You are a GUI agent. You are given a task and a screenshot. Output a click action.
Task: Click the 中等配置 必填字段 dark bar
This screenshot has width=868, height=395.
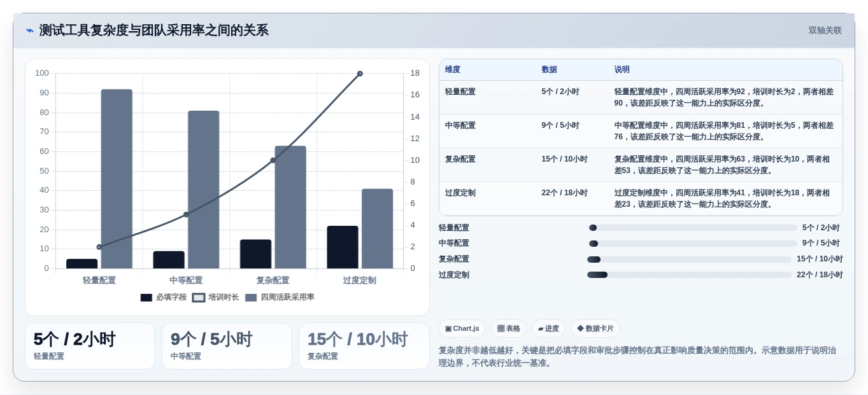(x=169, y=260)
